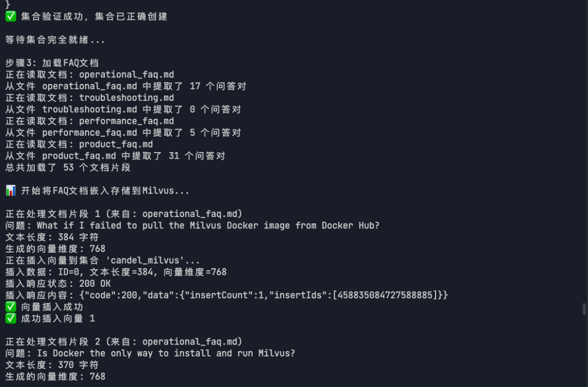The height and width of the screenshot is (387, 588).
Task: Click the terminal scrollbar thumb on right edge
Action: (x=584, y=309)
